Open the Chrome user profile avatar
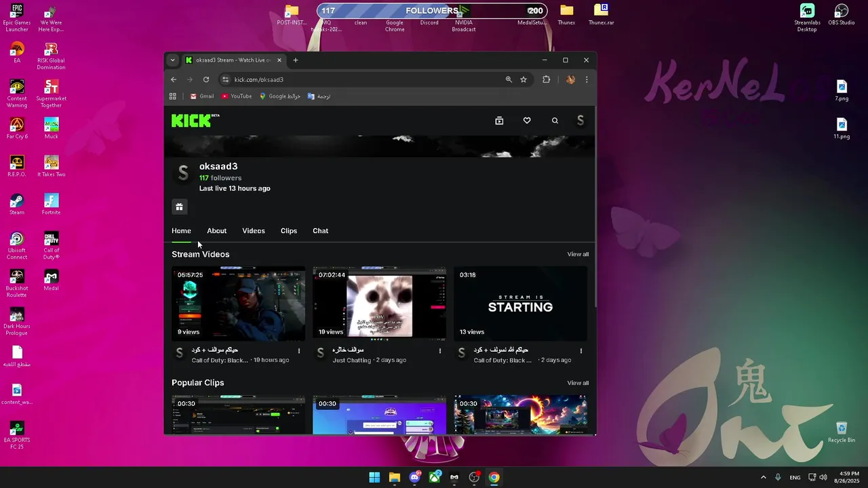Screen dimensions: 868x488 [570, 79]
